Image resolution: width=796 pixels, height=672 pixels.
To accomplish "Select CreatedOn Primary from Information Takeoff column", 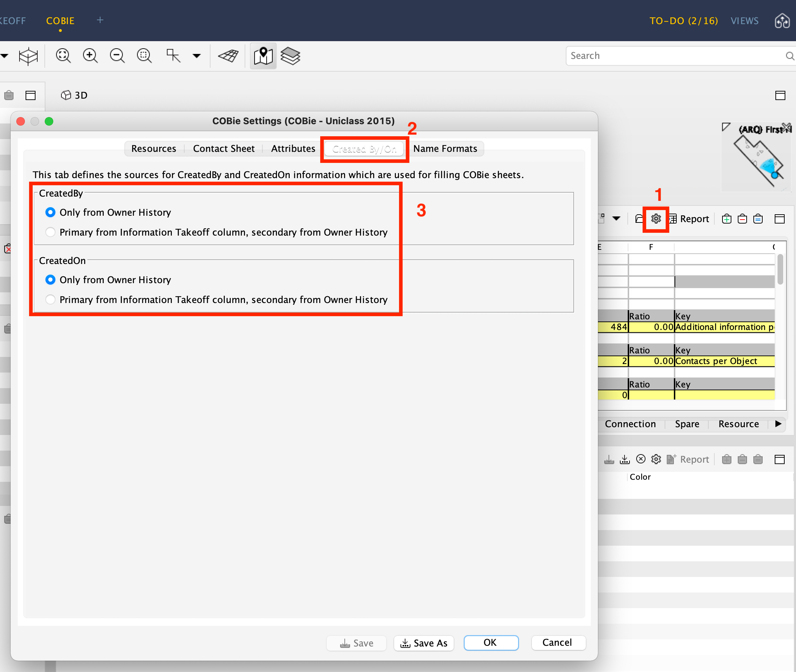I will (50, 299).
